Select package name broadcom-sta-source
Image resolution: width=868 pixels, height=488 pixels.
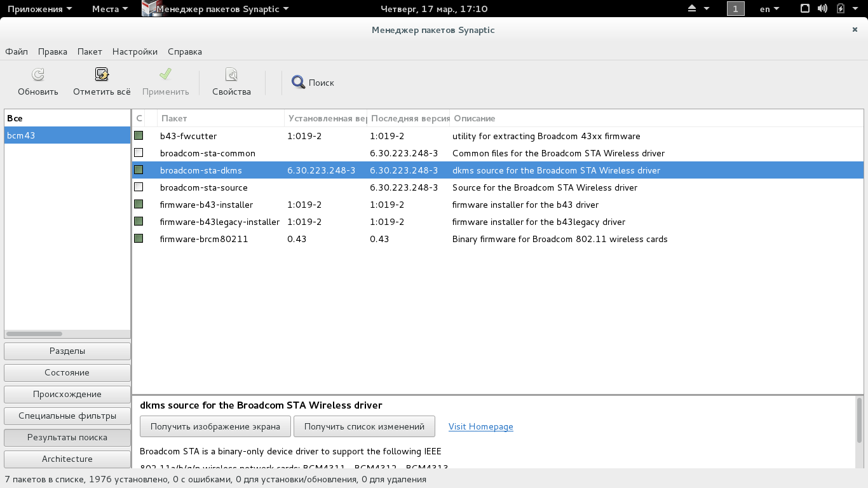pos(204,187)
